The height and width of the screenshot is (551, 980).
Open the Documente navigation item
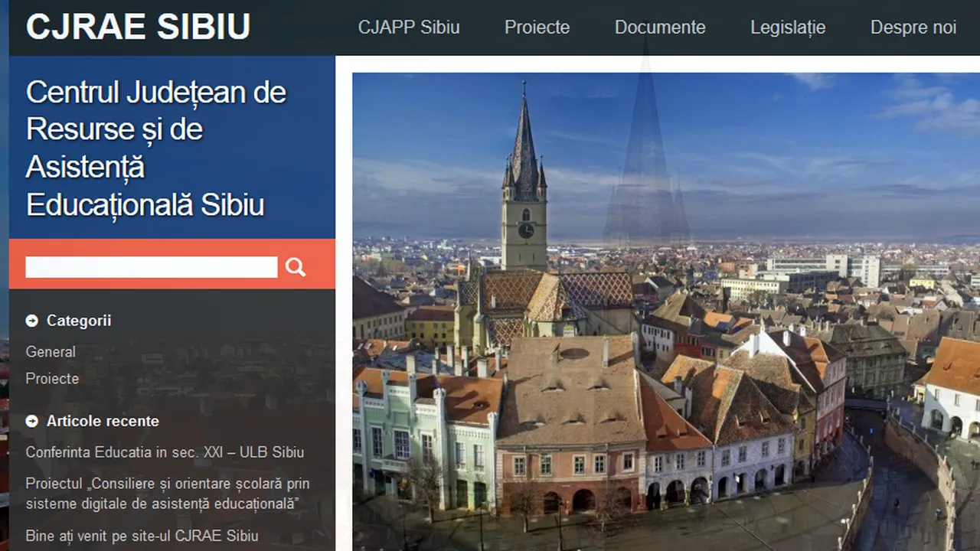pyautogui.click(x=659, y=28)
